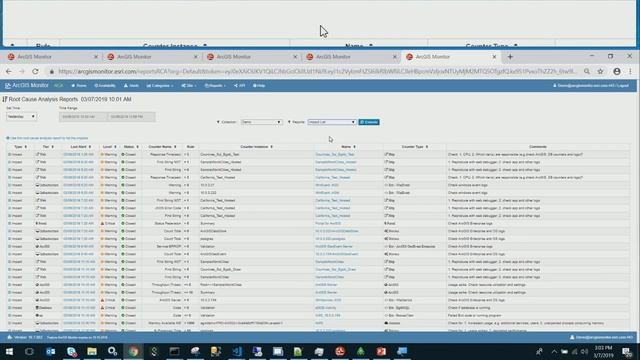Sort table by the Name column
The image size is (640, 360).
pos(348,147)
